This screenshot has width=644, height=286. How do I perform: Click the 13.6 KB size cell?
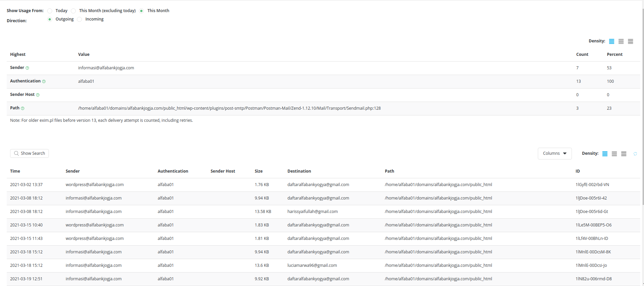(262, 265)
